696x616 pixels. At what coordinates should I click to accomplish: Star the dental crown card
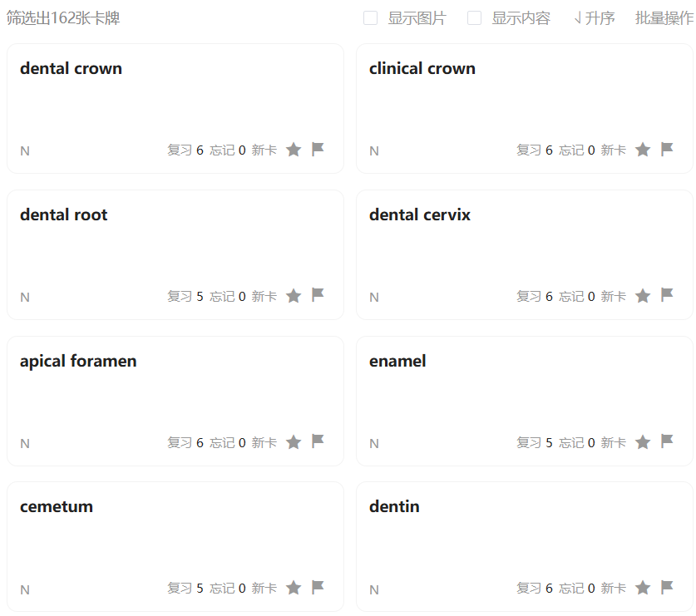tap(294, 150)
